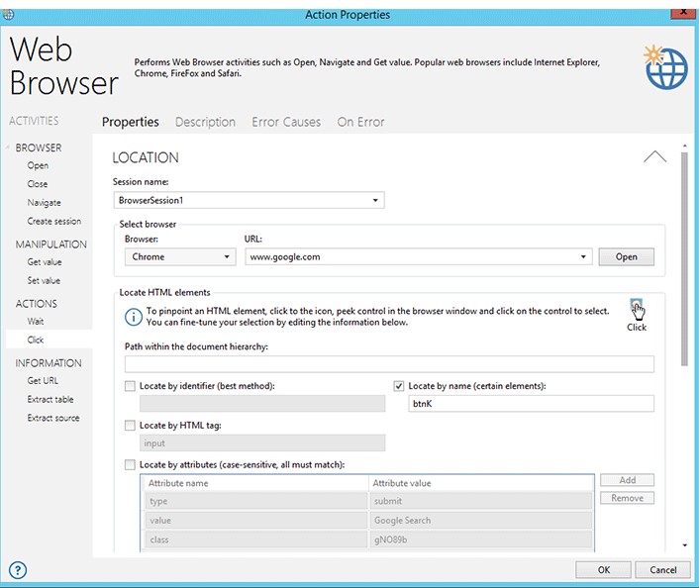Expand the URL dropdown arrow
The image size is (700, 588).
click(583, 256)
